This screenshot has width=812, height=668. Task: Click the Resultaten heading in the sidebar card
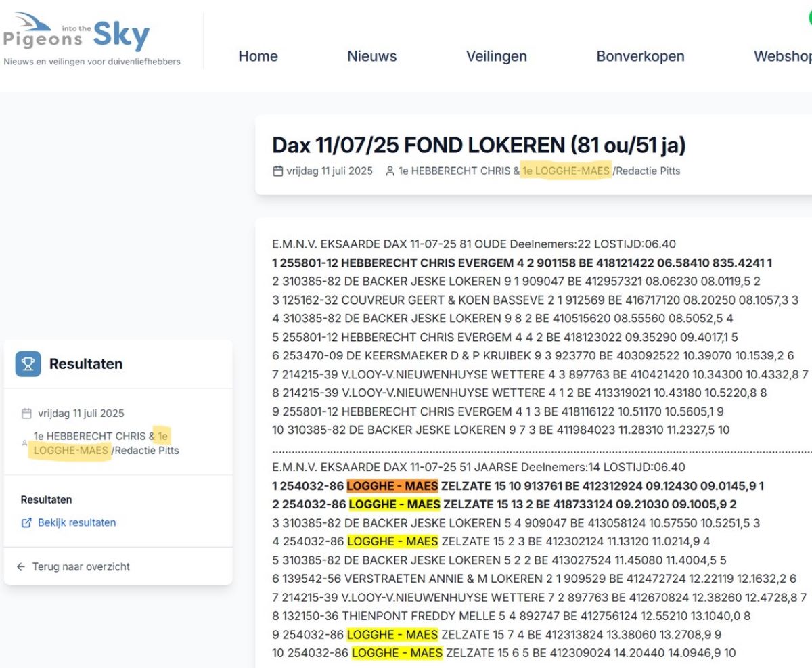86,364
